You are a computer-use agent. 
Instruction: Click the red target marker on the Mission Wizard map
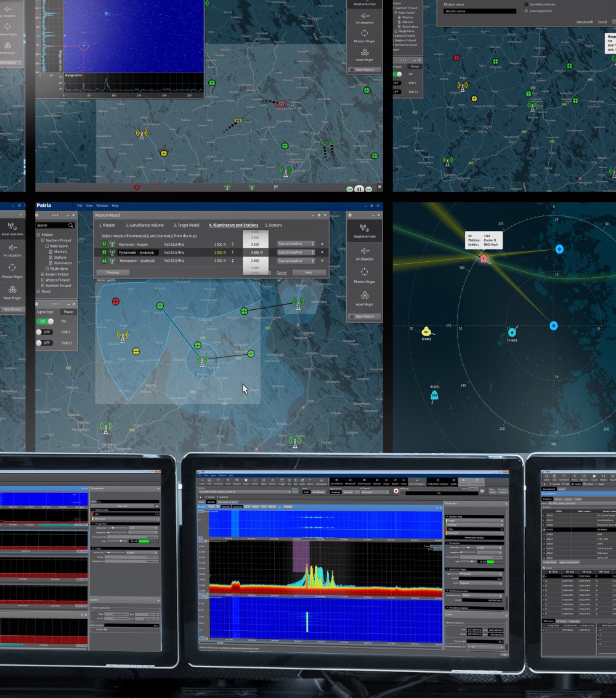(116, 301)
